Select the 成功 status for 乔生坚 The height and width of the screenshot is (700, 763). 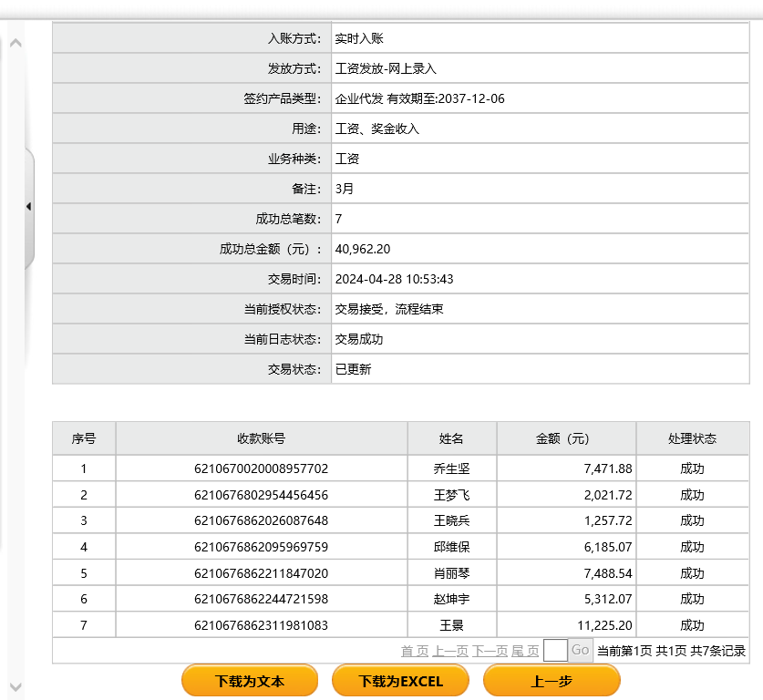click(x=693, y=468)
